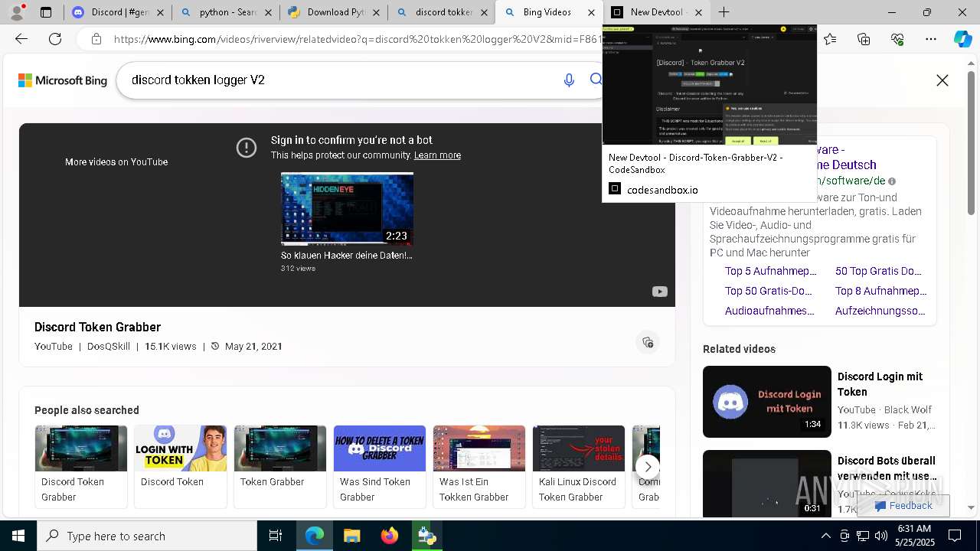Switch to the Download Python tab
Image resolution: width=980 pixels, height=551 pixels.
(x=333, y=12)
